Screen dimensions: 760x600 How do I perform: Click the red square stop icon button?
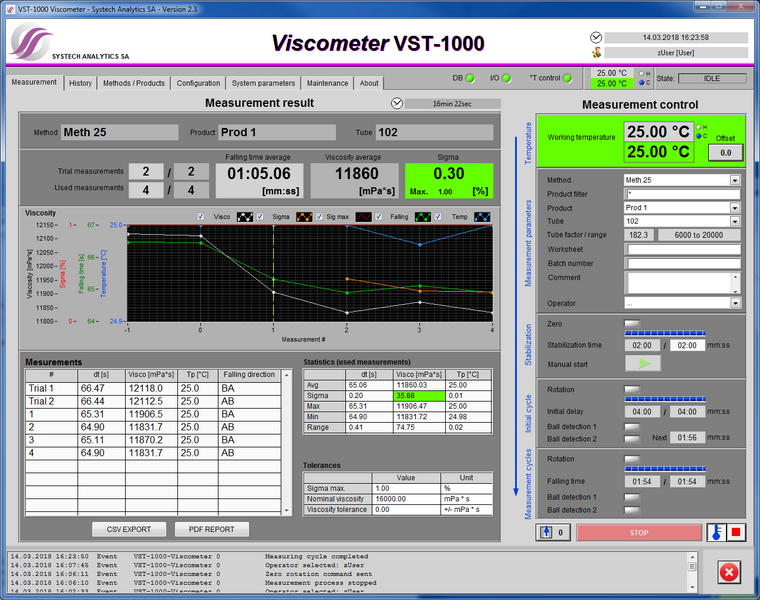coord(736,533)
